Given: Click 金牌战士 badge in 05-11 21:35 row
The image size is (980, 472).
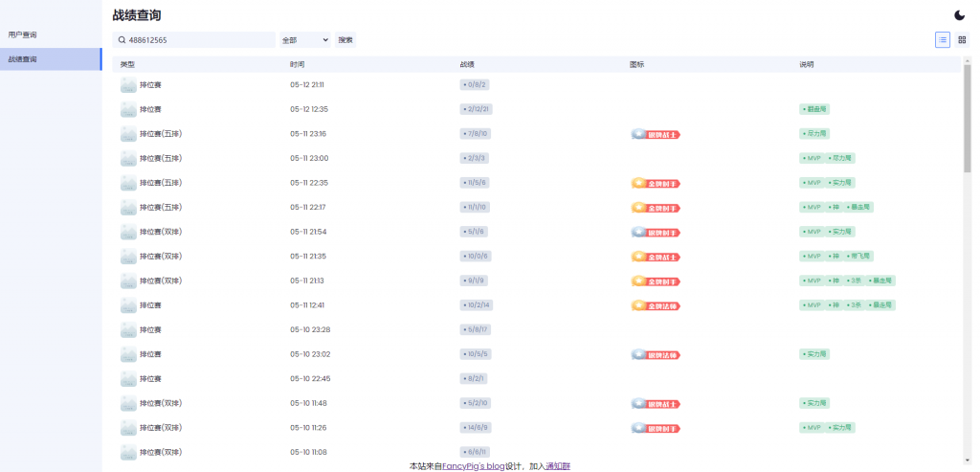Looking at the screenshot, I should coord(655,257).
